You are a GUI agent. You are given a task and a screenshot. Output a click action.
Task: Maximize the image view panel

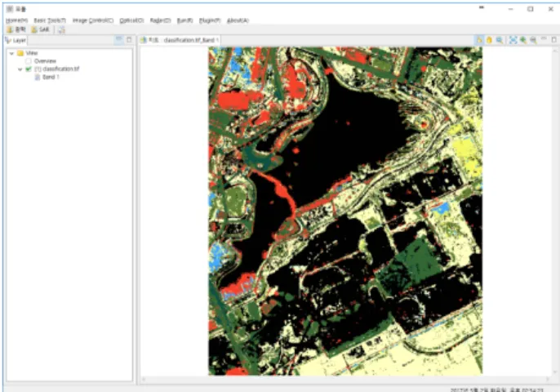pyautogui.click(x=554, y=39)
